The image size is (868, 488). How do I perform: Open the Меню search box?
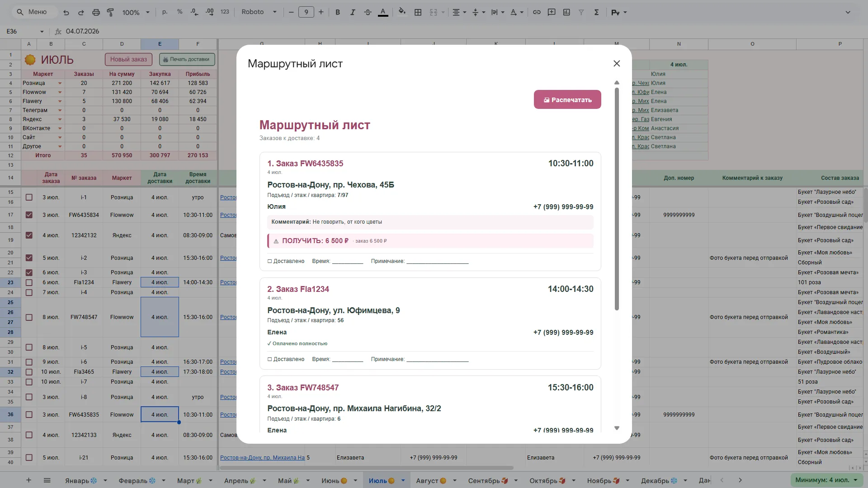35,12
